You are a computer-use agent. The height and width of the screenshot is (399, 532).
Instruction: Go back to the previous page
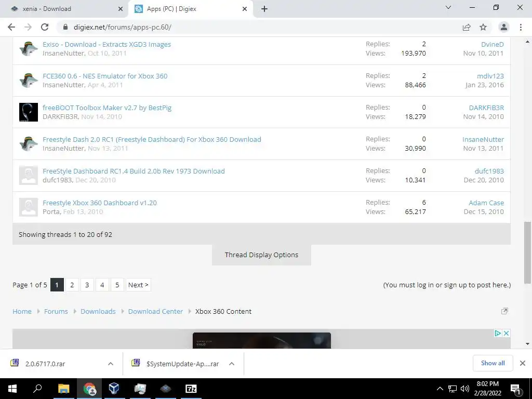pyautogui.click(x=11, y=27)
